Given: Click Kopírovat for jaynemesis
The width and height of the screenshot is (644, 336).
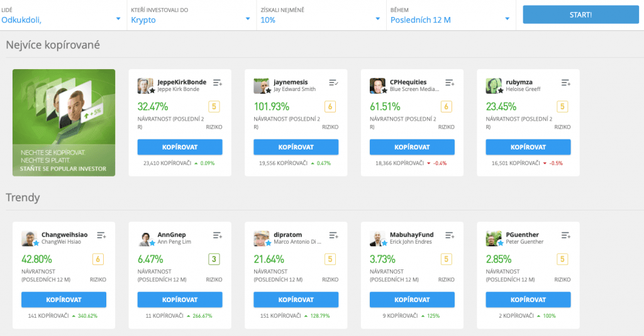Looking at the screenshot, I should point(296,147).
